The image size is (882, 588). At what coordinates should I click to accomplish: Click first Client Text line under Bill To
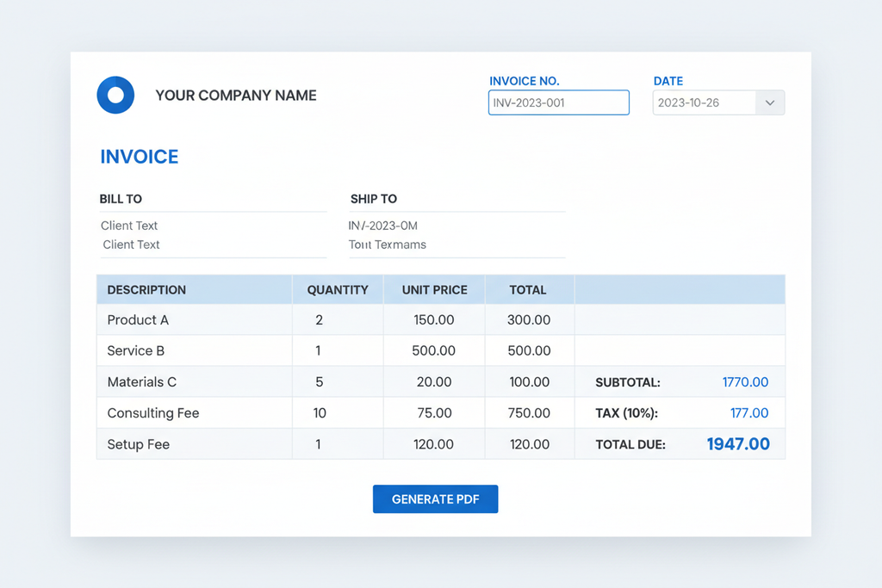pyautogui.click(x=129, y=226)
